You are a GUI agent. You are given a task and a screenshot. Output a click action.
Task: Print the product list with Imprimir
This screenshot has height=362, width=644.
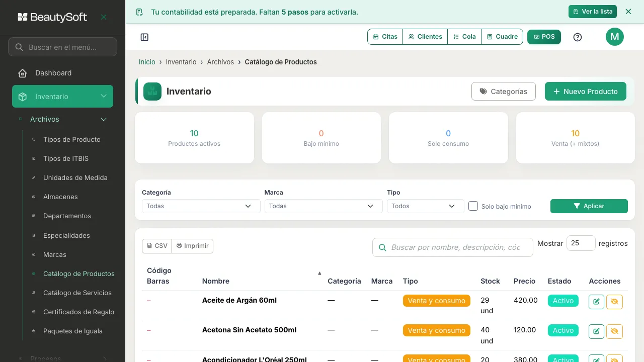[x=193, y=246]
